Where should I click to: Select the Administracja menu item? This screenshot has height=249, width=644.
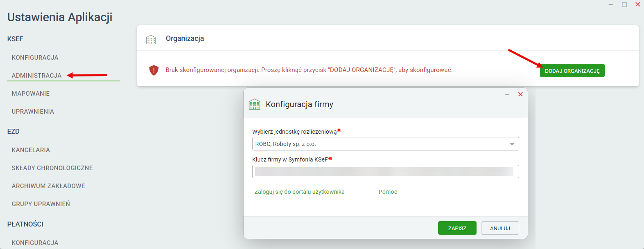(36, 76)
